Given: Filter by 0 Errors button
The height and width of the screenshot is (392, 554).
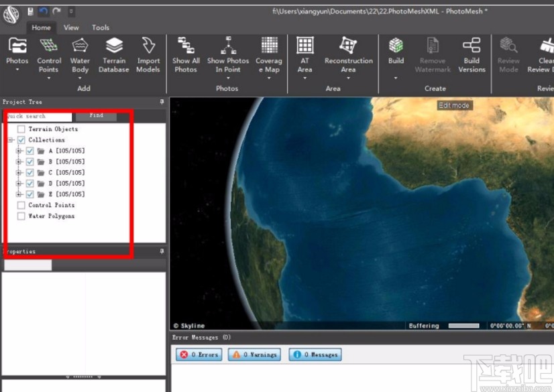Looking at the screenshot, I should tap(199, 354).
